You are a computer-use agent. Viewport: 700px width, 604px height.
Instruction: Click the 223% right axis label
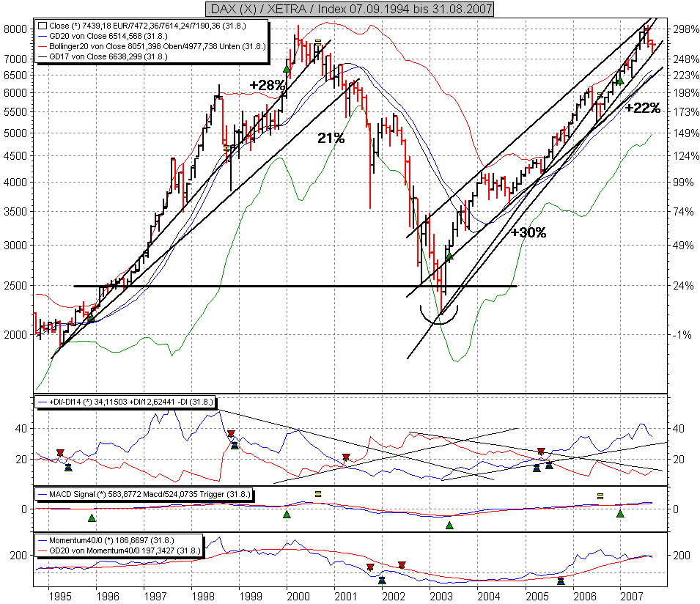[x=686, y=75]
